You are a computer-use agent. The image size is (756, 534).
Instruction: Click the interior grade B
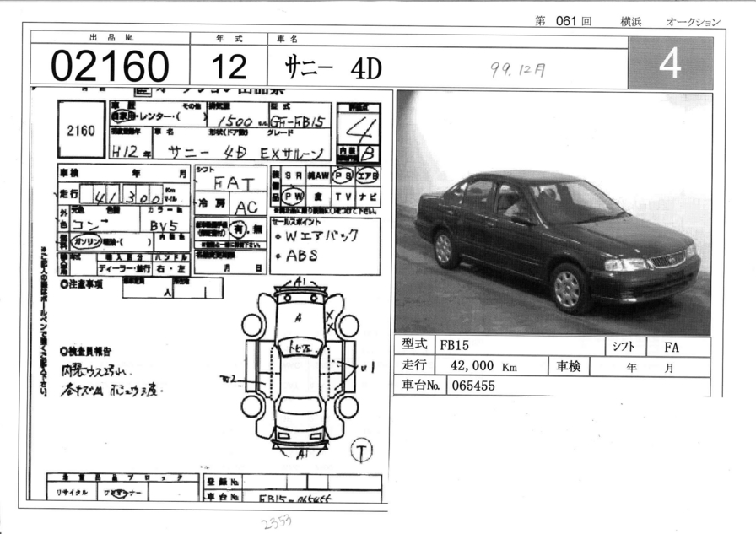tap(369, 154)
